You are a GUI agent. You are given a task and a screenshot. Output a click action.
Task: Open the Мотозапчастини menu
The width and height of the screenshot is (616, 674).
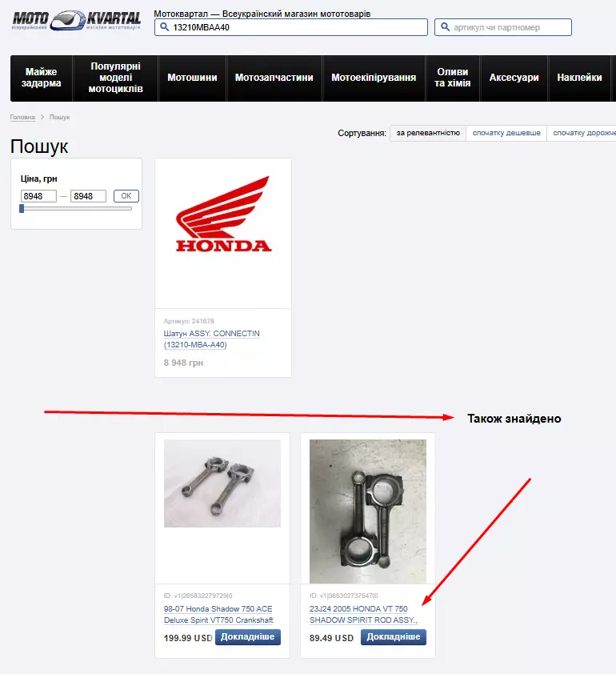tap(274, 78)
